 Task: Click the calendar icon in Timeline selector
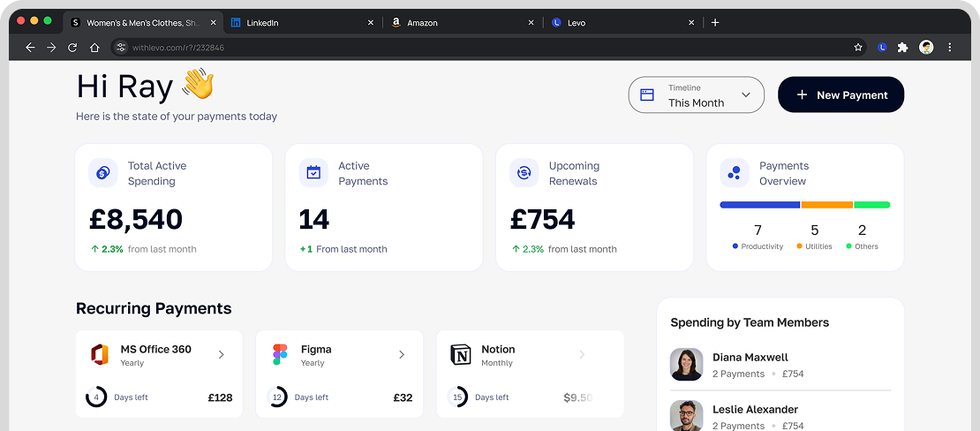coord(647,95)
